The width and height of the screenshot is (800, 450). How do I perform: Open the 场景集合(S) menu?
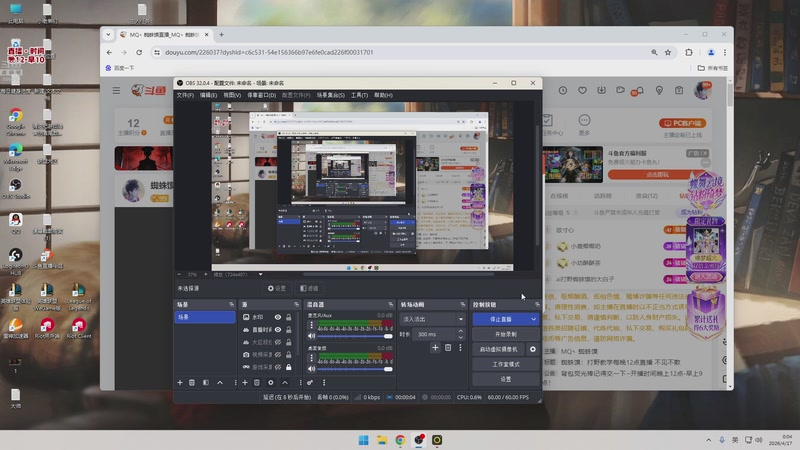[331, 95]
